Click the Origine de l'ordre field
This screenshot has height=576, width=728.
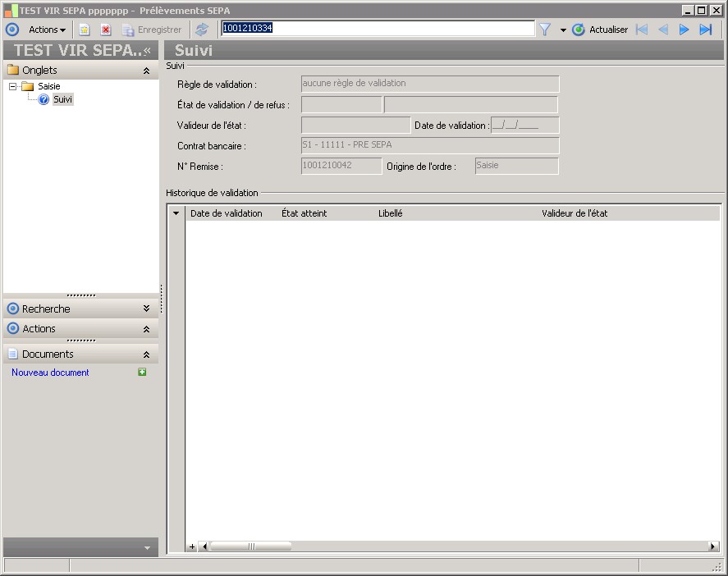pos(517,166)
